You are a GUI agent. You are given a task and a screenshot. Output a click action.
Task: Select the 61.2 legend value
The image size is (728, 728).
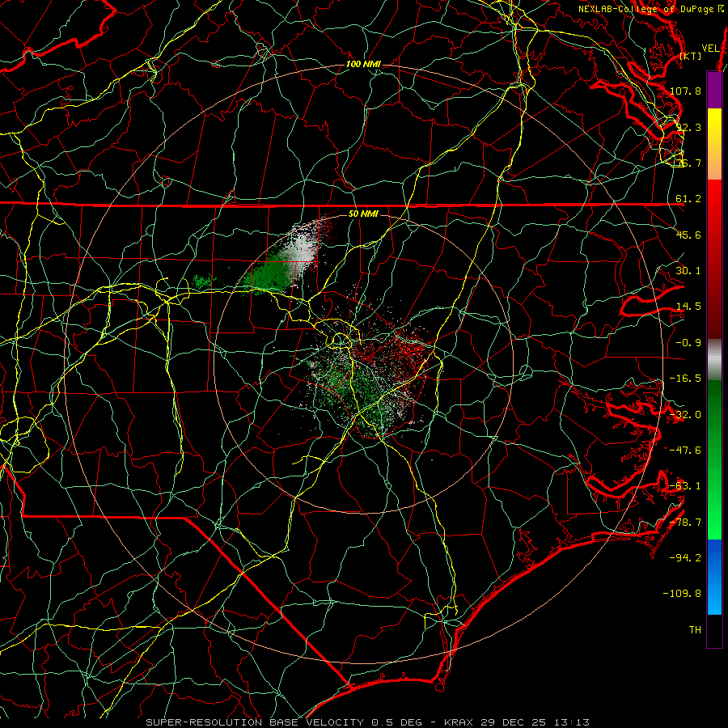click(x=688, y=199)
